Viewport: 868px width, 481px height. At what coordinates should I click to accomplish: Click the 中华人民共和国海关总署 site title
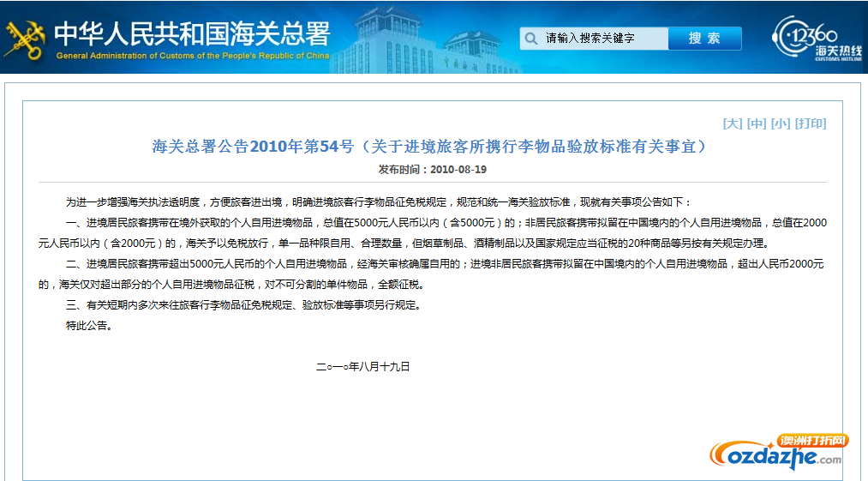point(192,33)
